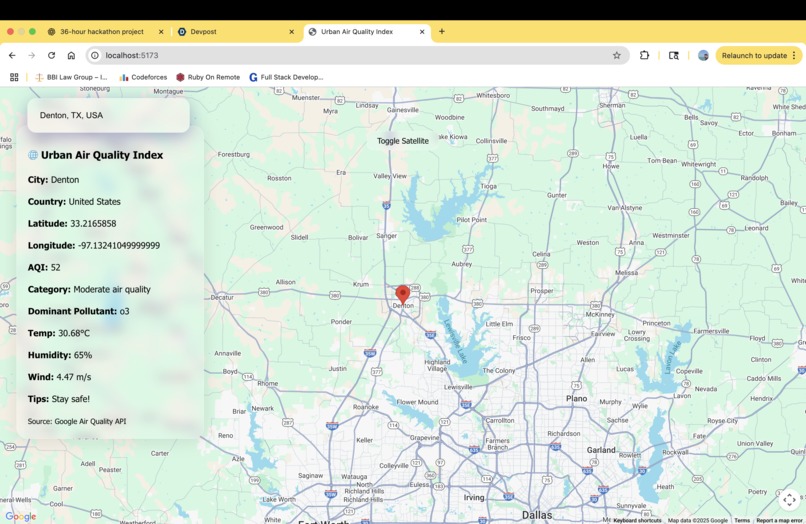Go back using the browser back arrow
Viewport: 806px width, 524px height.
tap(12, 56)
